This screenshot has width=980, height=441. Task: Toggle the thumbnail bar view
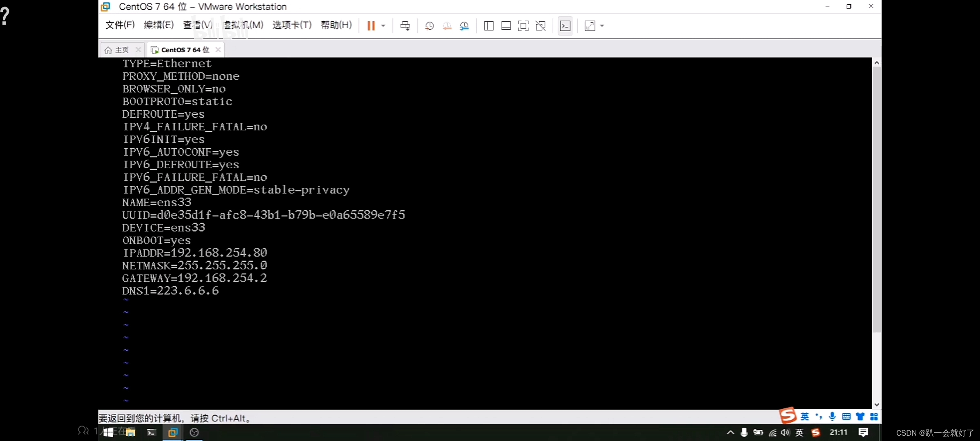pos(506,26)
